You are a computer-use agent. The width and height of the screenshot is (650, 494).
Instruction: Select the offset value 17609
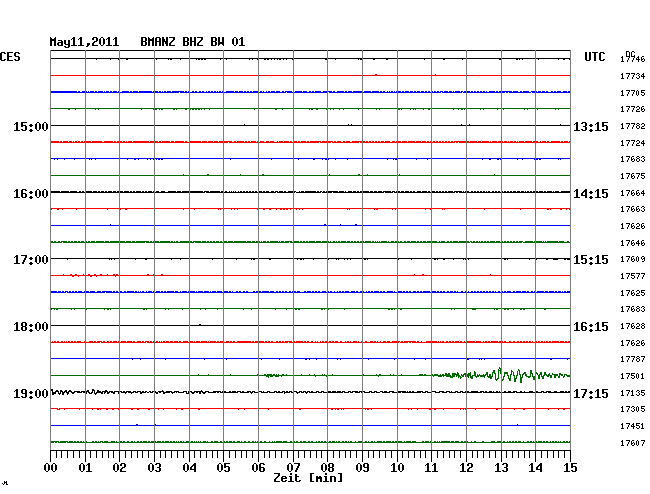[x=633, y=259]
